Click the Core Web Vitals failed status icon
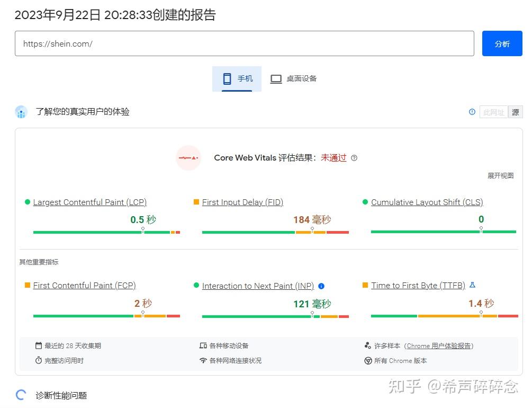 (188, 158)
